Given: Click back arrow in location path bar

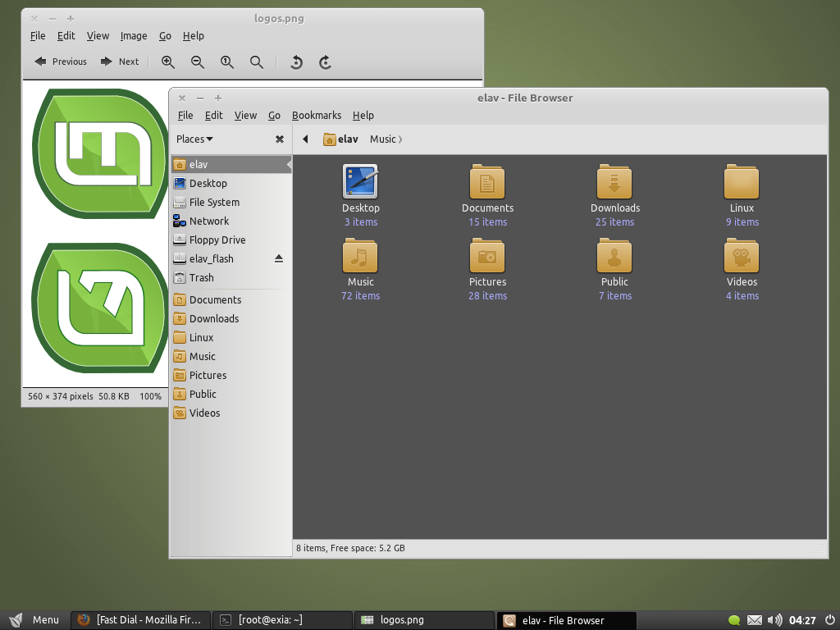Looking at the screenshot, I should [x=305, y=139].
